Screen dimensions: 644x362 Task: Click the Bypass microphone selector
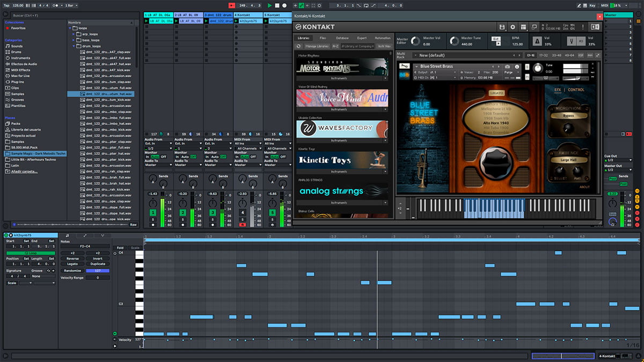click(568, 115)
